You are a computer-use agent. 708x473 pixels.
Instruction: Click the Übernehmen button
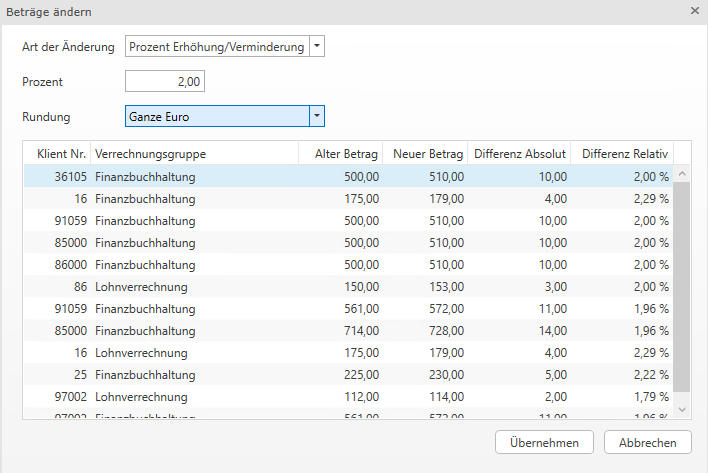[544, 442]
